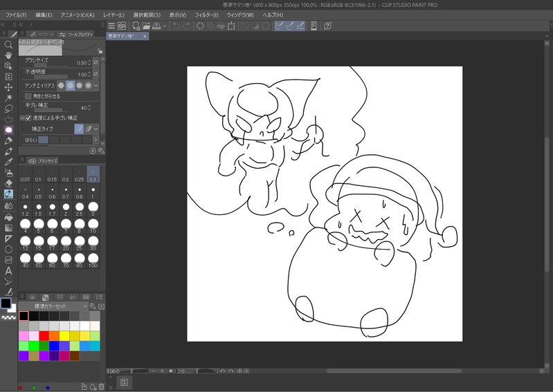Click the 悪夢サタン様 canvas tab
Image resolution: width=553 pixels, height=392 pixels.
[127, 36]
